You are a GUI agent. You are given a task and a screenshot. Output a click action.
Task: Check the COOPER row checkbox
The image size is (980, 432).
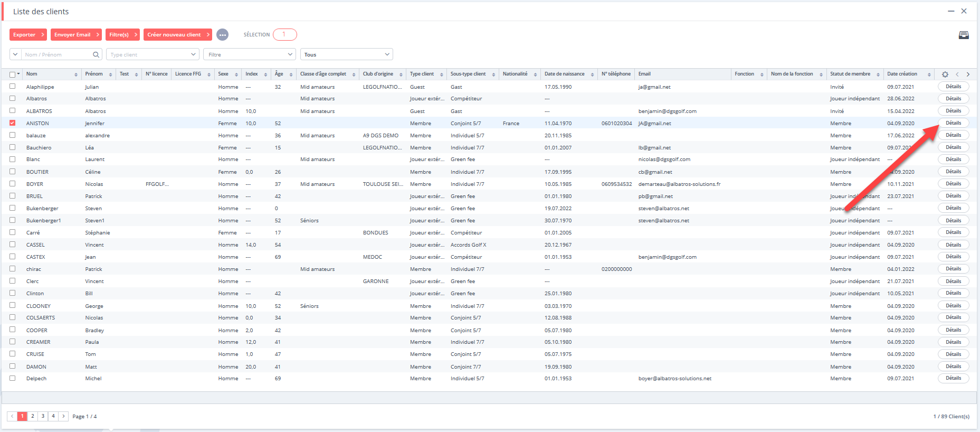pyautogui.click(x=12, y=330)
